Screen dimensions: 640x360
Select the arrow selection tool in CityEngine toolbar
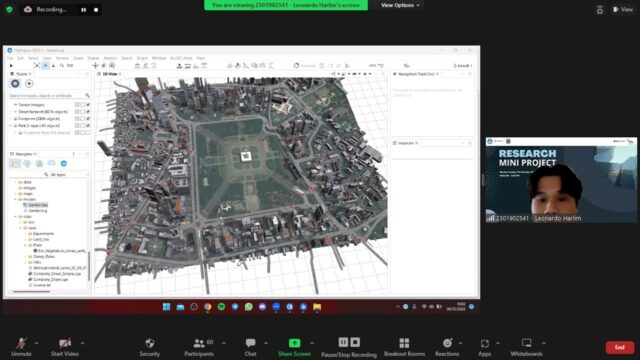[x=11, y=65]
